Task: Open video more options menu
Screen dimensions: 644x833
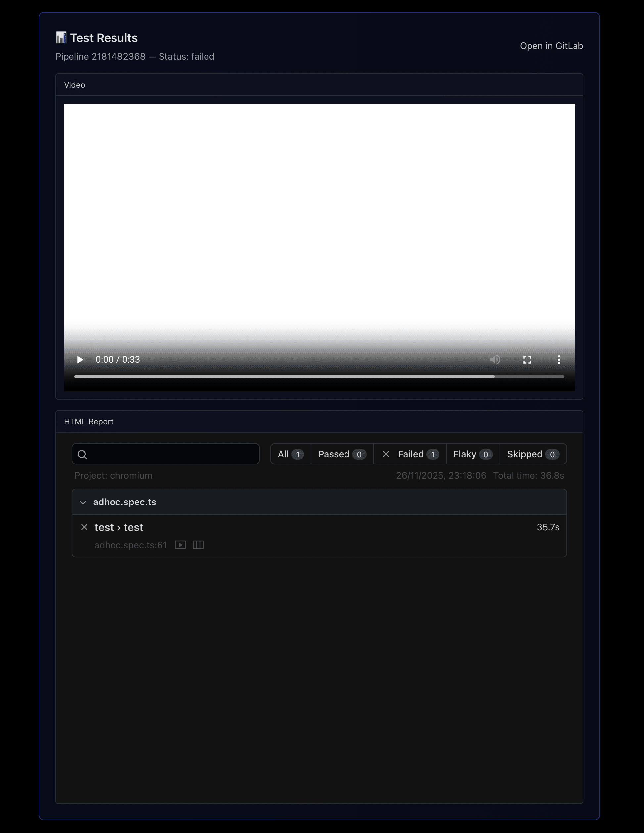Action: click(559, 360)
